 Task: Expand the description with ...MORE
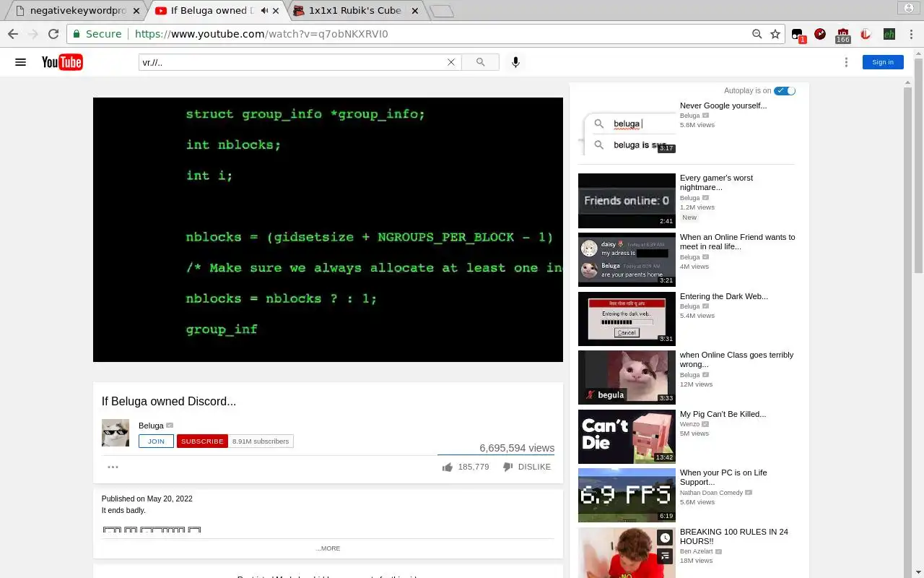tap(328, 548)
